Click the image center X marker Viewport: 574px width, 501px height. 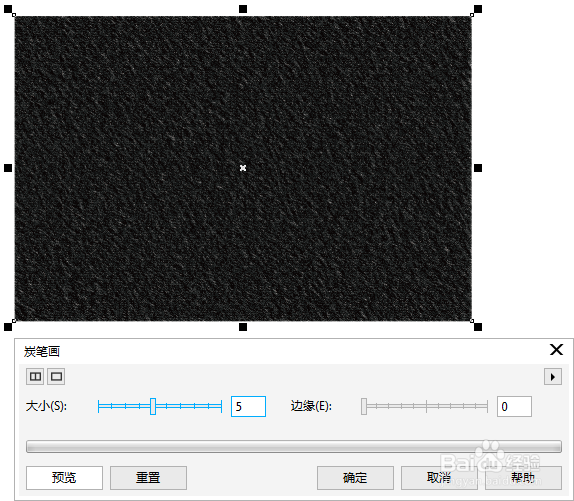[243, 168]
